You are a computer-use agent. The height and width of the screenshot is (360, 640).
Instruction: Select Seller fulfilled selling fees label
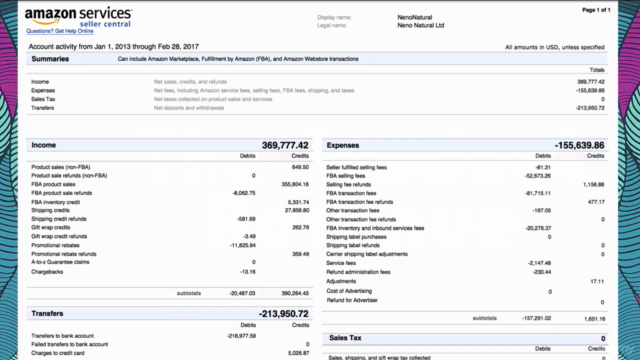point(356,167)
